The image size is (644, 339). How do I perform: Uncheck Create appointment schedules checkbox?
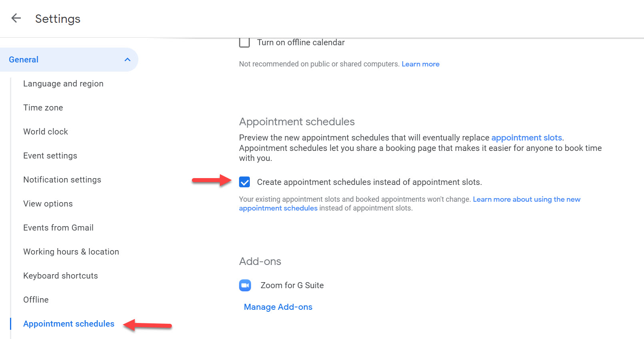[x=245, y=182]
